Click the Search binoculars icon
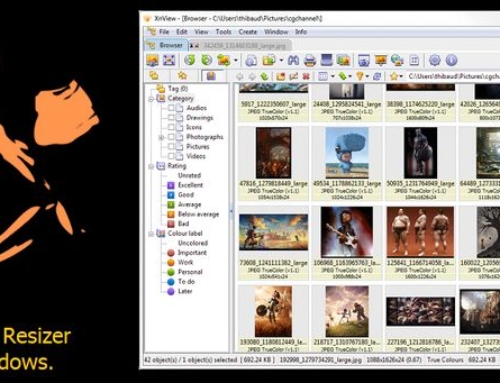The image size is (500, 383). [293, 60]
